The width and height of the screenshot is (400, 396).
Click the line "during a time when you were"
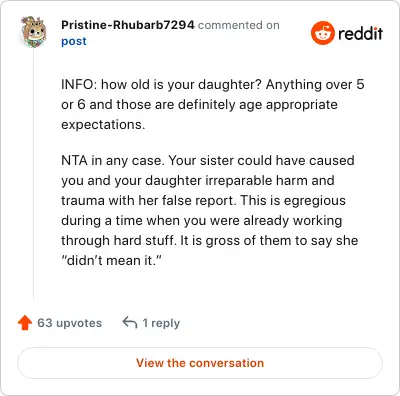[x=202, y=220]
